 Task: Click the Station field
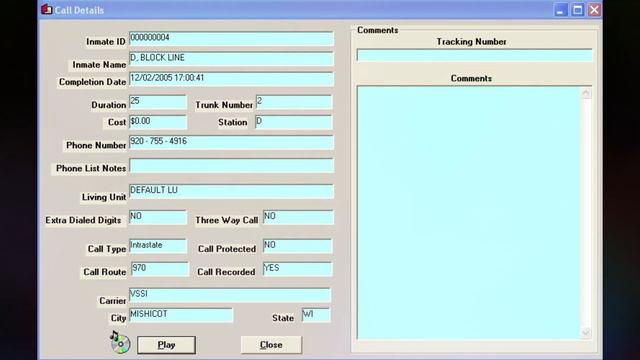pyautogui.click(x=293, y=122)
